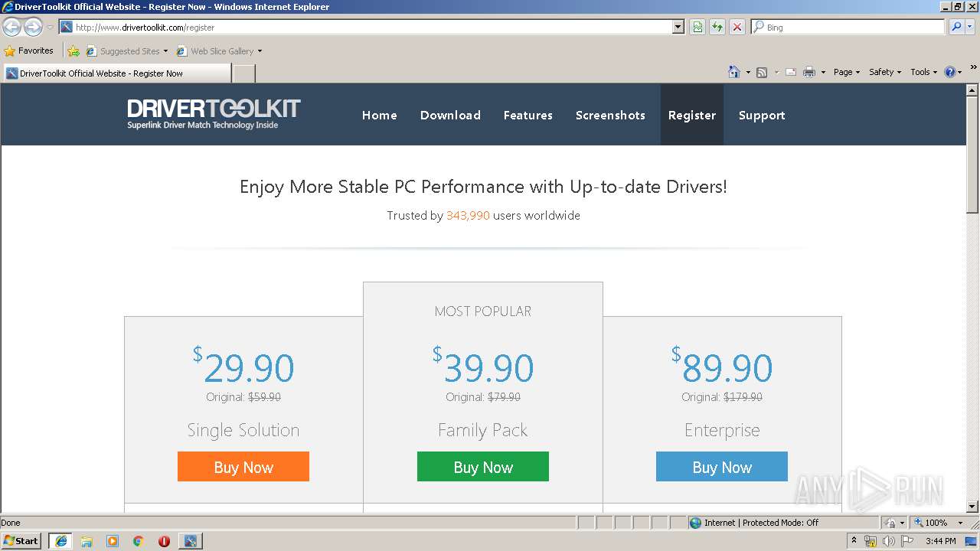Image resolution: width=980 pixels, height=551 pixels.
Task: Click Internet Explorer taskbar icon
Action: 60,541
